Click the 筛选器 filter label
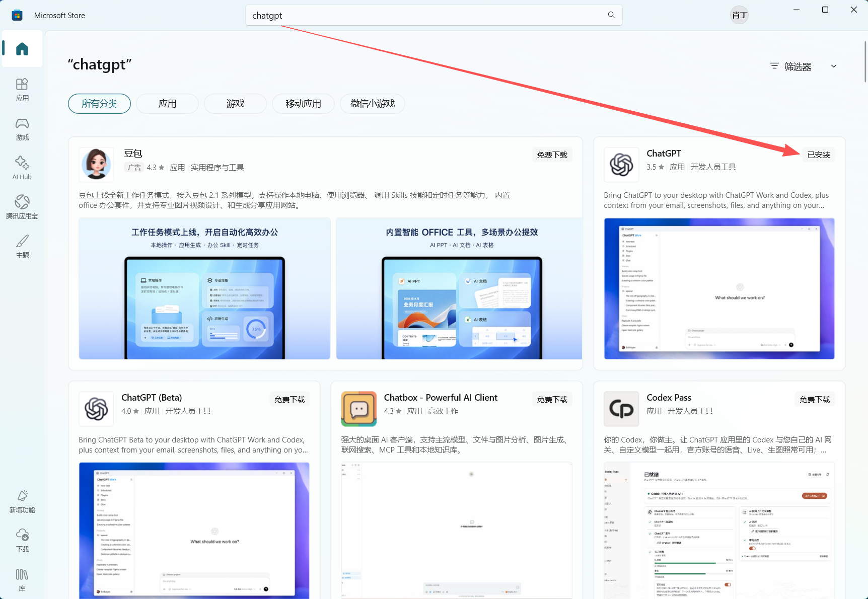868x599 pixels. (x=798, y=66)
